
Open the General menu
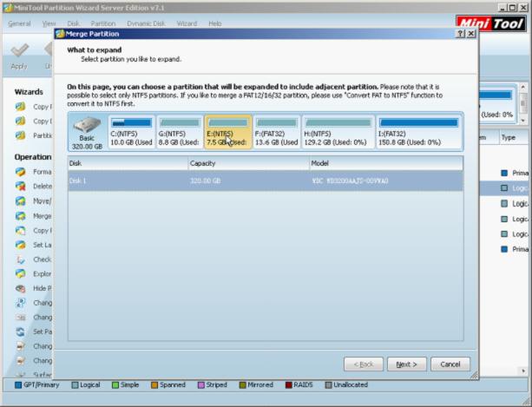pyautogui.click(x=19, y=23)
